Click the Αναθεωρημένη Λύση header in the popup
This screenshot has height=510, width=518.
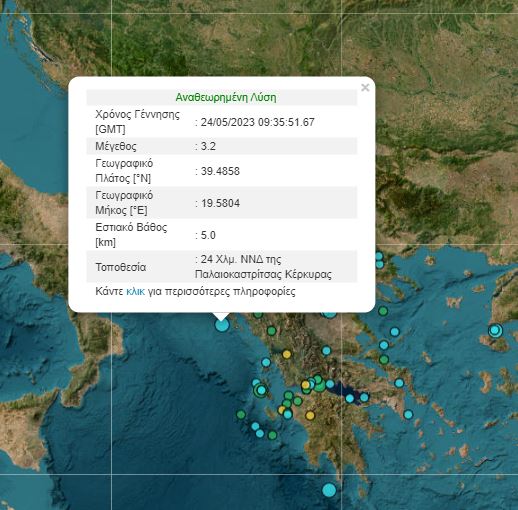click(226, 98)
